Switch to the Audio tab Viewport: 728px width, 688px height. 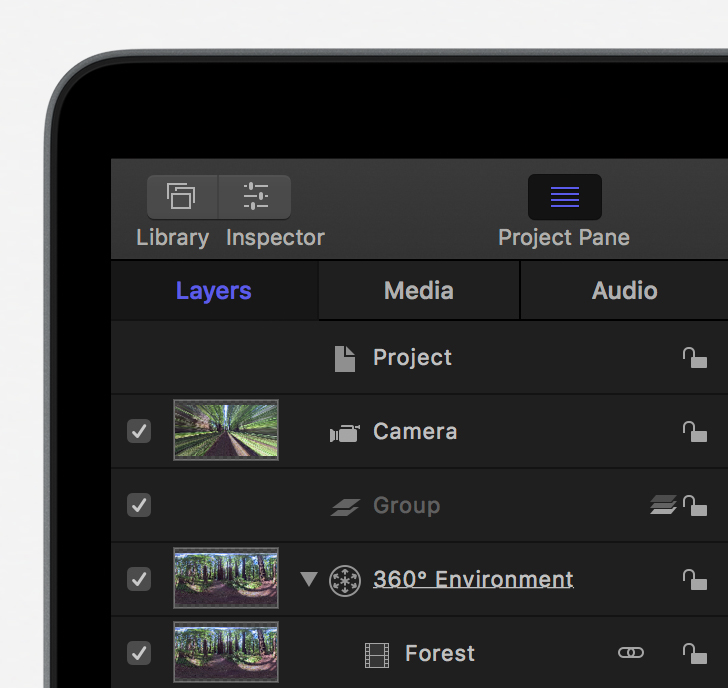tap(624, 291)
